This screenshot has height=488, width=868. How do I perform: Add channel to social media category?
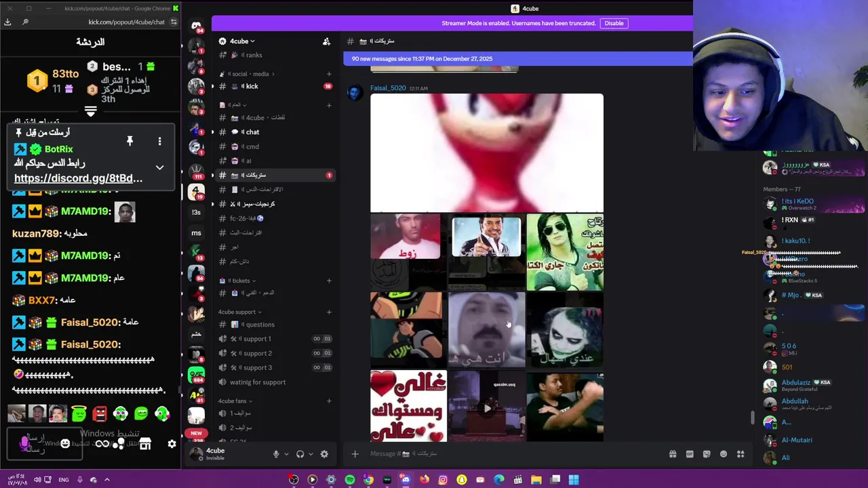329,74
